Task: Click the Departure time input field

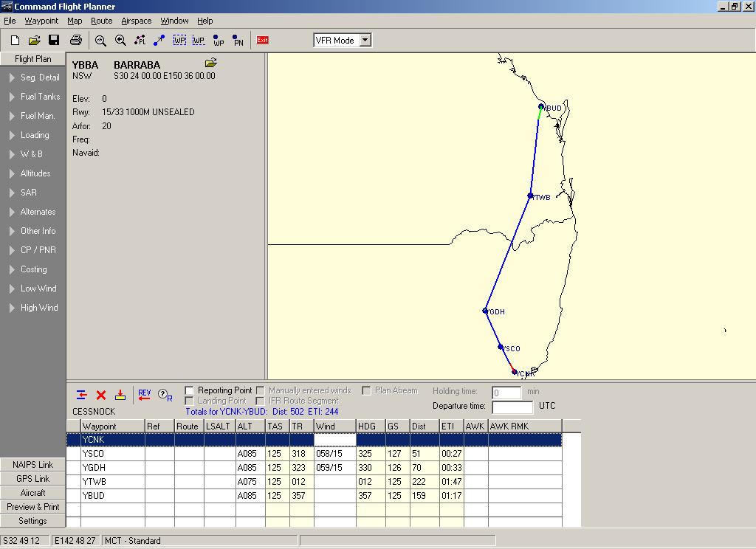Action: point(512,407)
